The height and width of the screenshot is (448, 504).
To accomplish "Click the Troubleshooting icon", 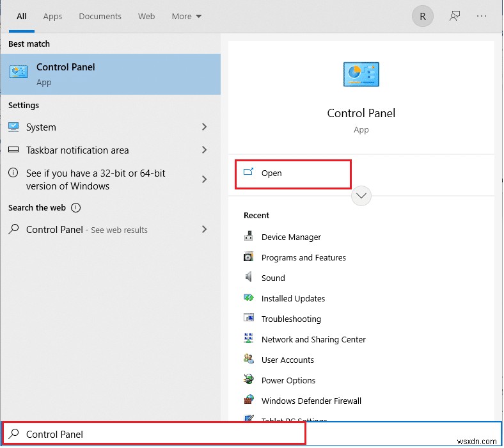I will pyautogui.click(x=249, y=319).
